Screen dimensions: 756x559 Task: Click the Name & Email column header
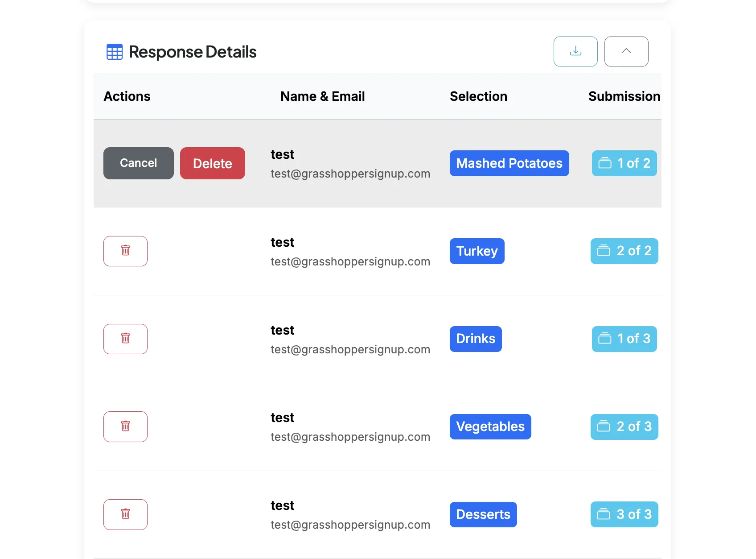323,96
